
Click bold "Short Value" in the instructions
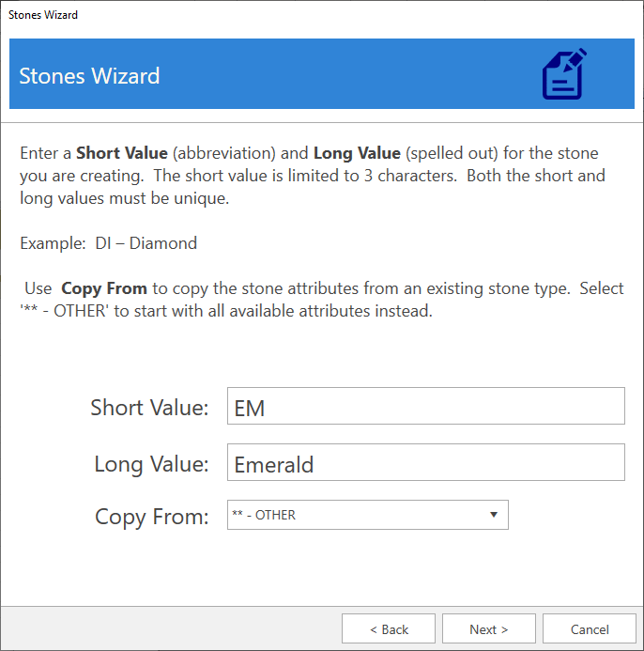tap(122, 153)
